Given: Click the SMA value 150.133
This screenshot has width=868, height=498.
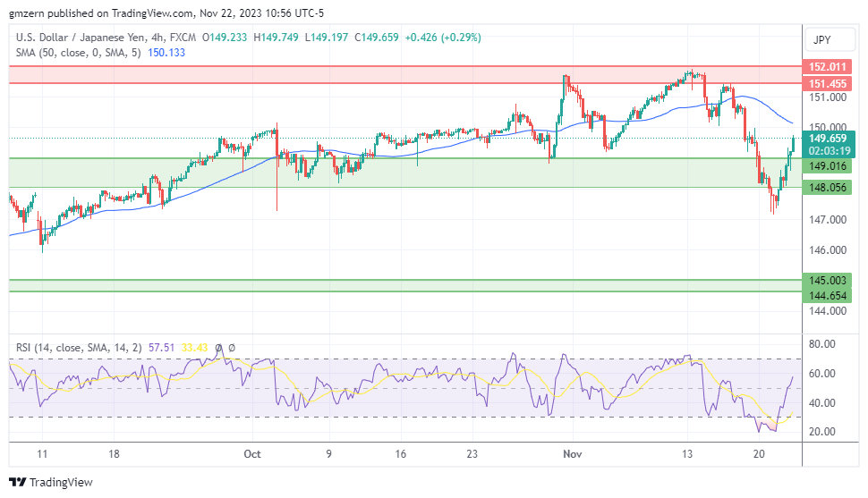Looking at the screenshot, I should [x=166, y=53].
